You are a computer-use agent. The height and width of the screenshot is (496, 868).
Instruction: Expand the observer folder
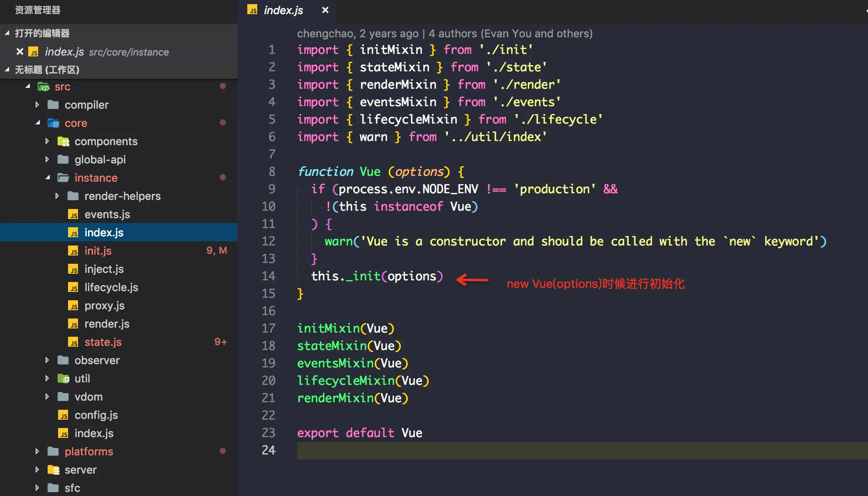[x=47, y=360]
